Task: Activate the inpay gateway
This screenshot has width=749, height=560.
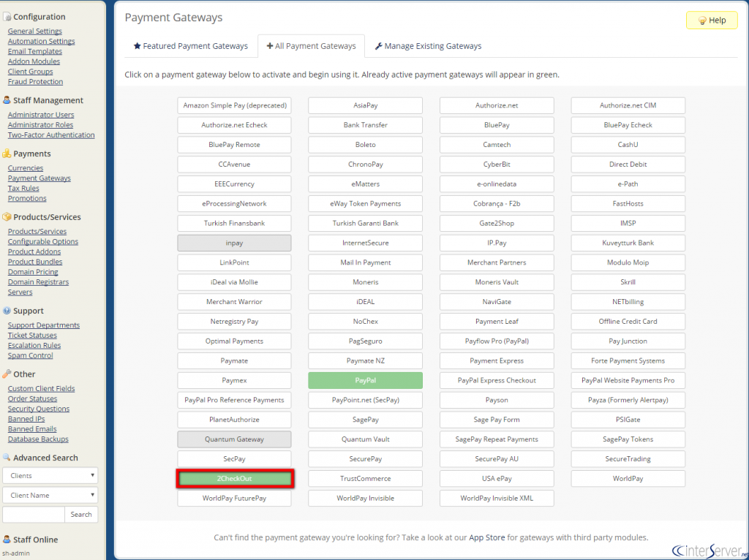Action: pyautogui.click(x=234, y=243)
